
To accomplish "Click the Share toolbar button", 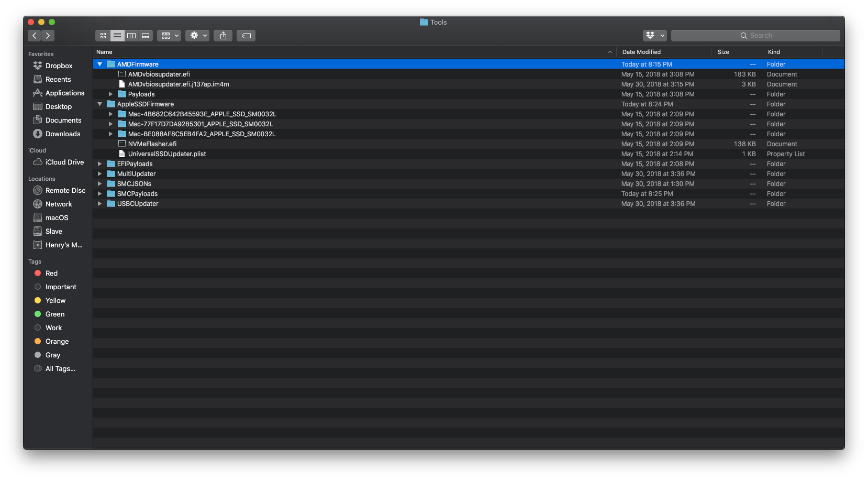I will tap(224, 36).
